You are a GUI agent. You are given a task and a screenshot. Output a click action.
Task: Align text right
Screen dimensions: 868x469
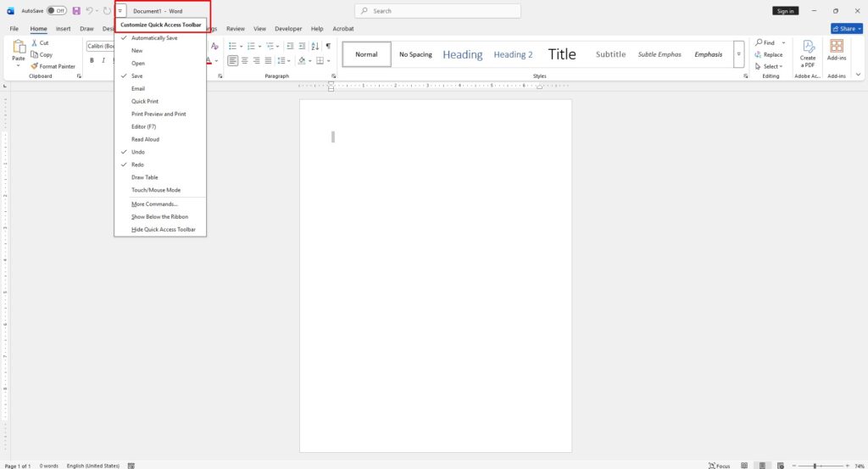coord(256,60)
